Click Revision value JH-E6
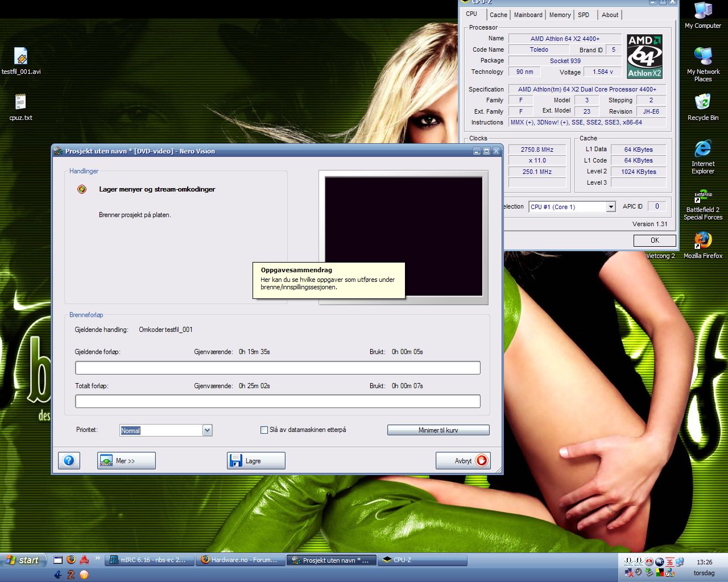 click(651, 111)
